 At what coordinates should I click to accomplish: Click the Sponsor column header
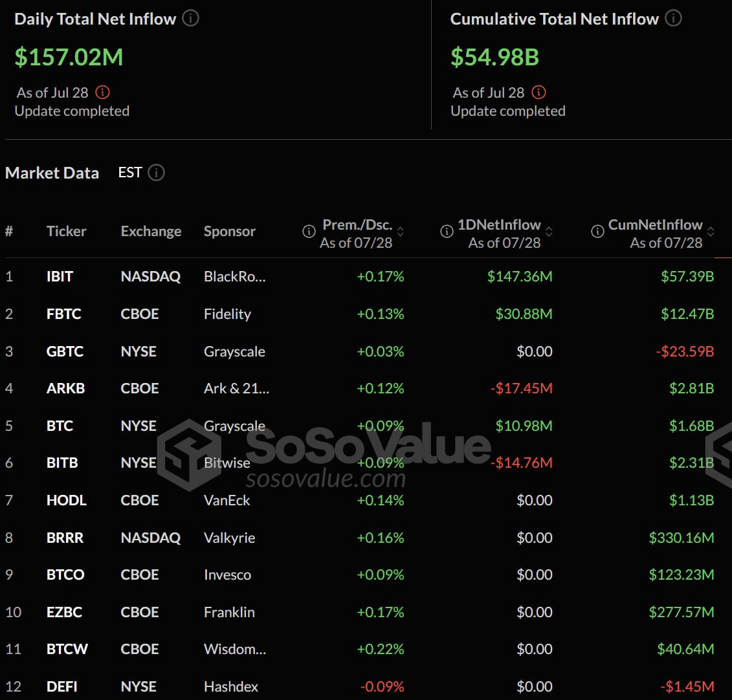click(x=229, y=232)
